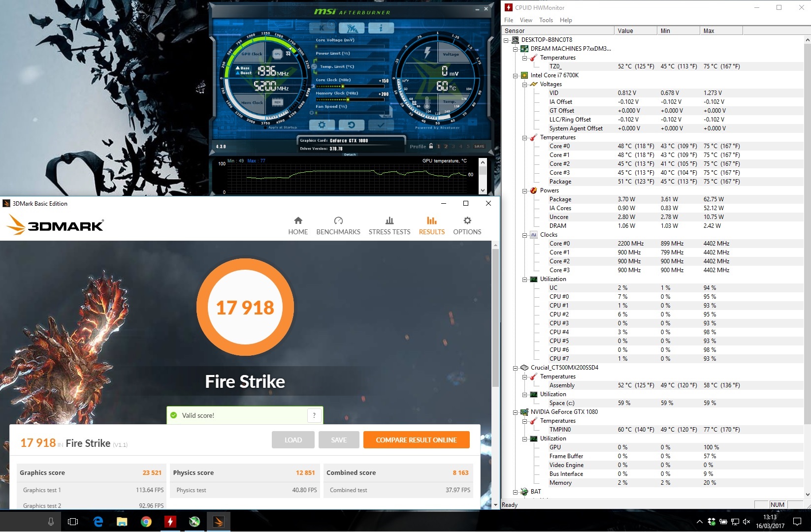Click Afterburner reset arrow button
The image size is (811, 532).
(351, 125)
